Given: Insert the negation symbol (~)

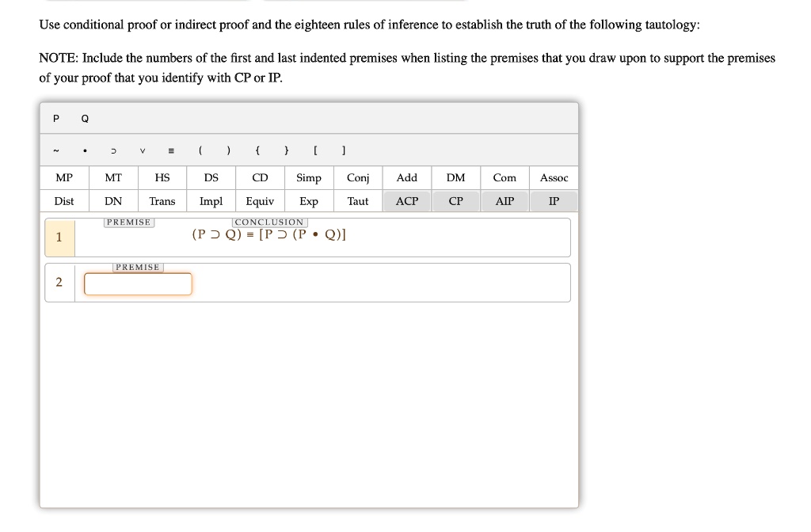Looking at the screenshot, I should click(55, 150).
